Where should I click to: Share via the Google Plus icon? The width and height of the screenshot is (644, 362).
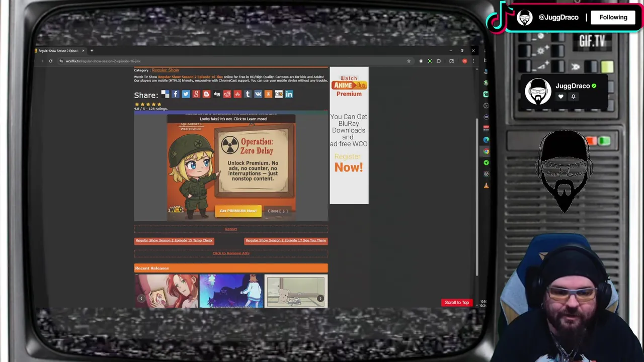tap(196, 94)
